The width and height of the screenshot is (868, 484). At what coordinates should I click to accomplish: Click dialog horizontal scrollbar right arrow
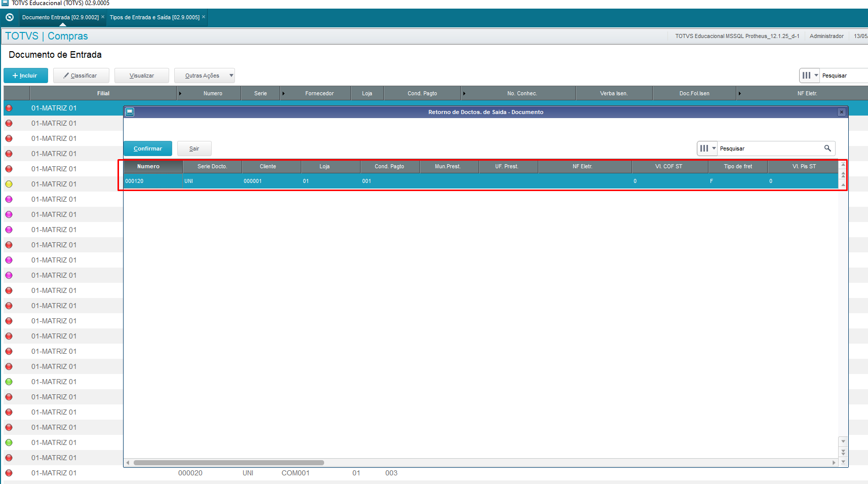(x=834, y=462)
